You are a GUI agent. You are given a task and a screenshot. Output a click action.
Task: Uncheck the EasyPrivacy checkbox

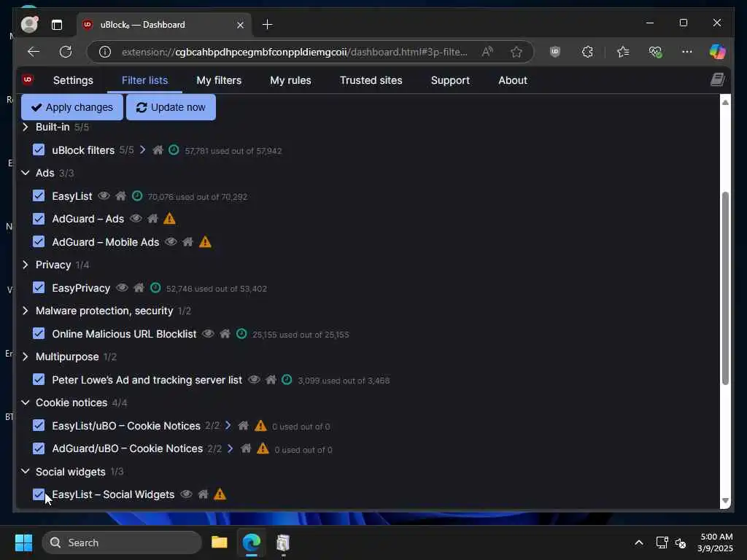tap(39, 287)
